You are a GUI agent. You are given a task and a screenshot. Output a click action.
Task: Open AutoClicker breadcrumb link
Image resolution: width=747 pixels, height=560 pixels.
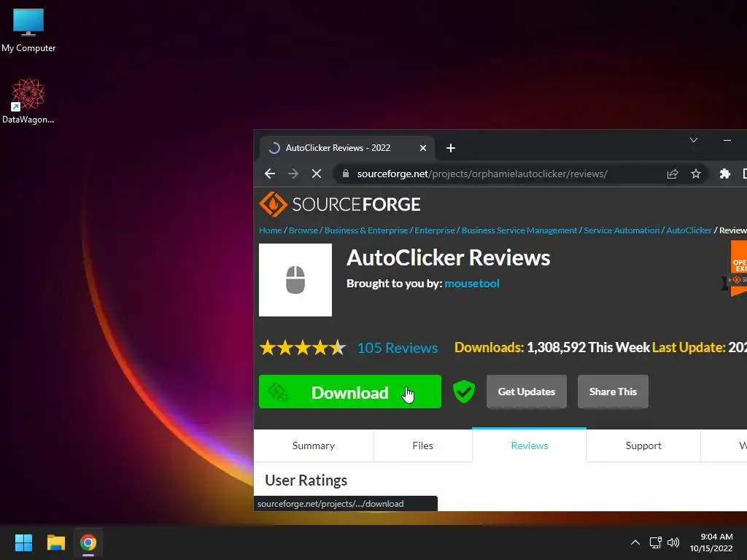click(x=689, y=230)
